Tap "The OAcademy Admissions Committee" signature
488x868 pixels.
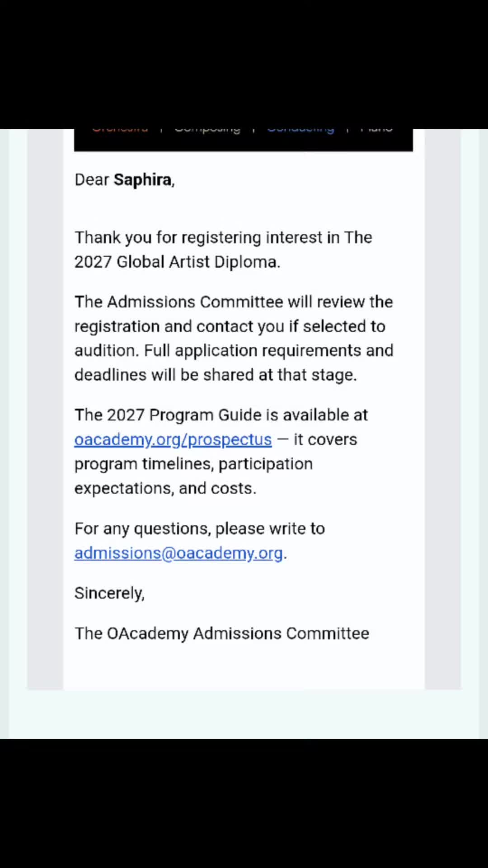222,633
